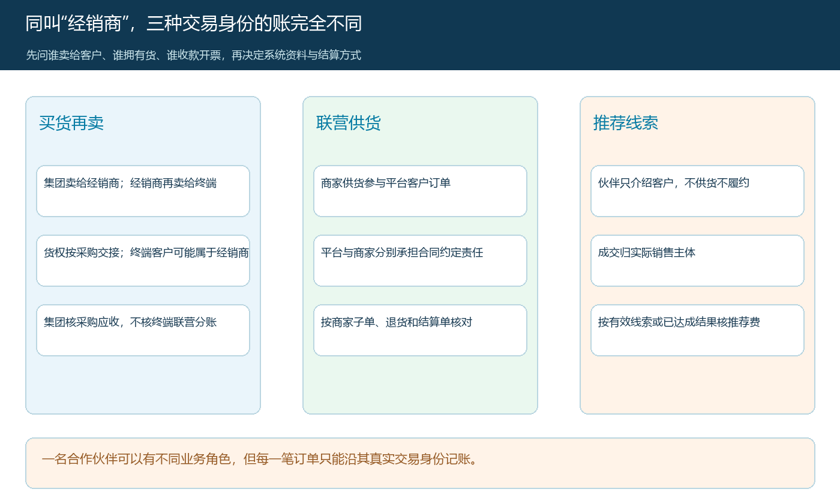This screenshot has height=504, width=840.
Task: Select the 推荐线索 column heading
Action: point(626,123)
